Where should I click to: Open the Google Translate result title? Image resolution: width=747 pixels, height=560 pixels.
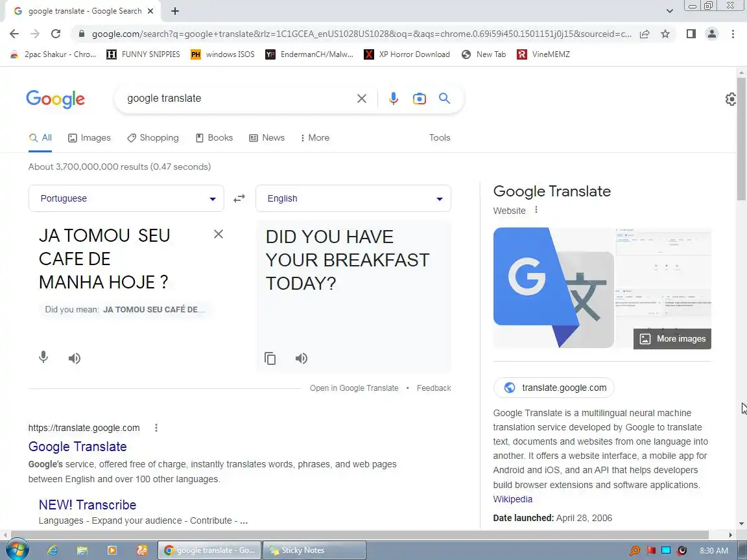click(x=78, y=447)
